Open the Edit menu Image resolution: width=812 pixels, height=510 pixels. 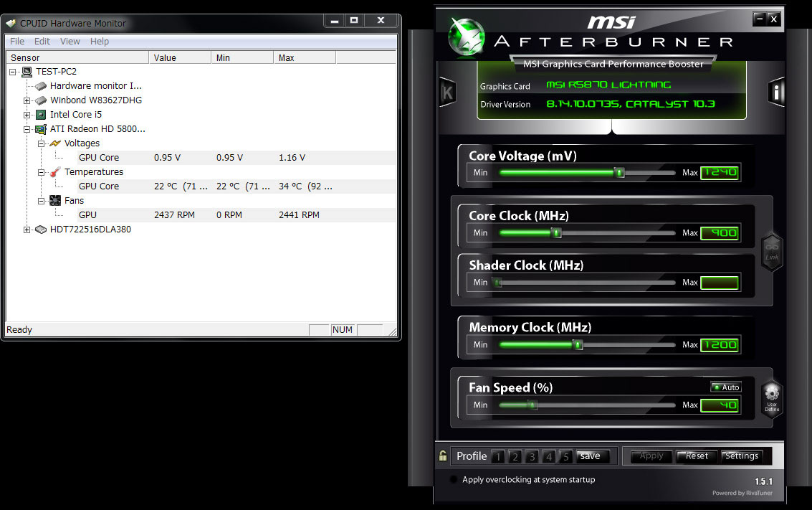(x=42, y=42)
